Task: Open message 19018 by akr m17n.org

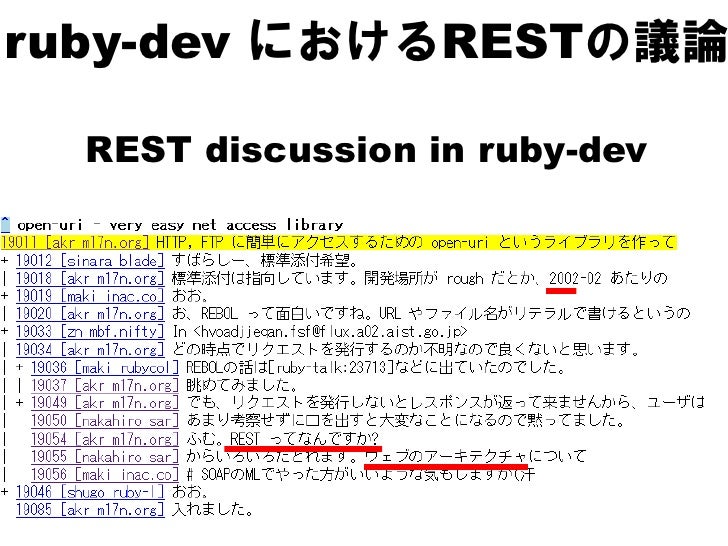Action: click(90, 278)
